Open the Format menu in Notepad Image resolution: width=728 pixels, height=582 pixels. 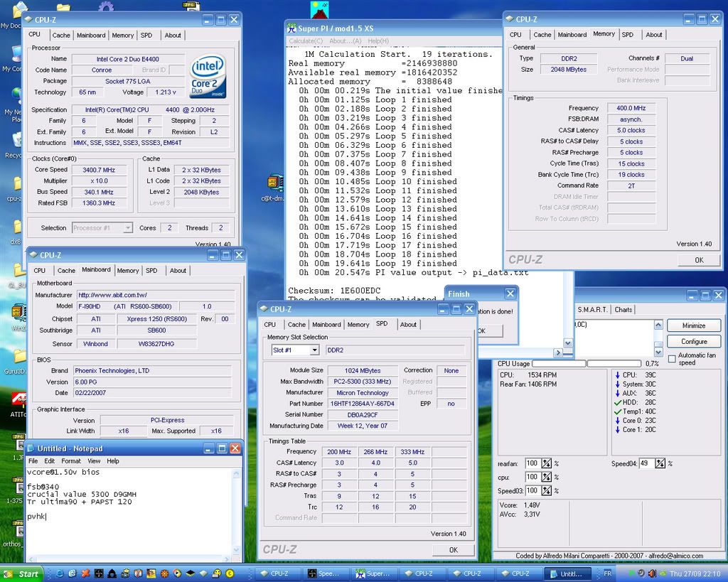point(71,461)
